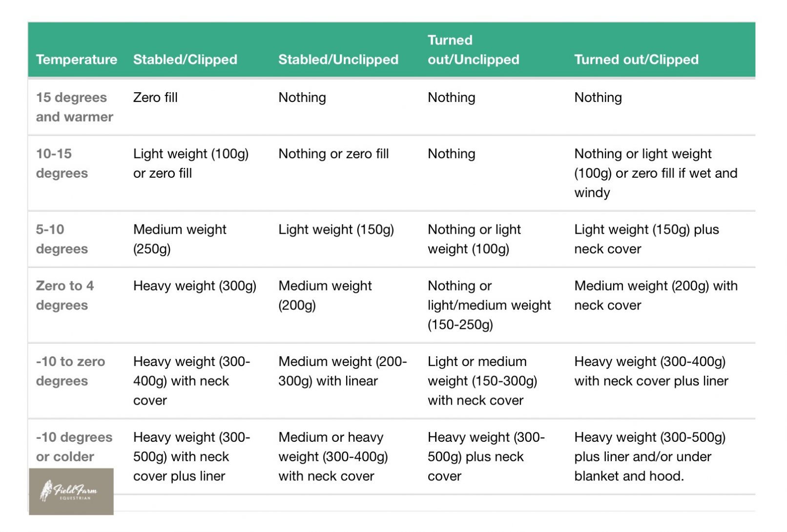Select the Zero to 4 degrees row label
The height and width of the screenshot is (532, 787).
pos(64,295)
